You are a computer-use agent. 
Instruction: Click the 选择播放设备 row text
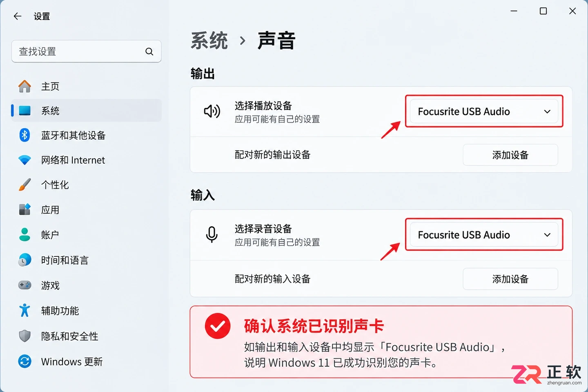263,106
